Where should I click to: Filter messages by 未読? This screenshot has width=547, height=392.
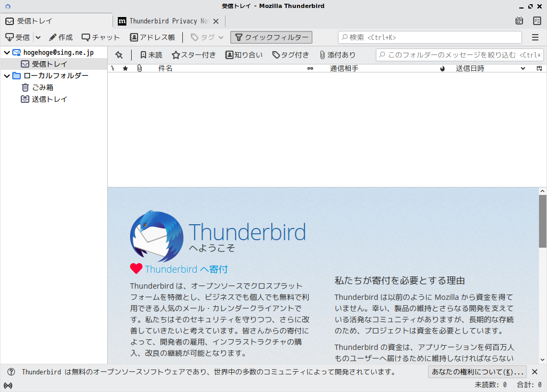[x=151, y=55]
